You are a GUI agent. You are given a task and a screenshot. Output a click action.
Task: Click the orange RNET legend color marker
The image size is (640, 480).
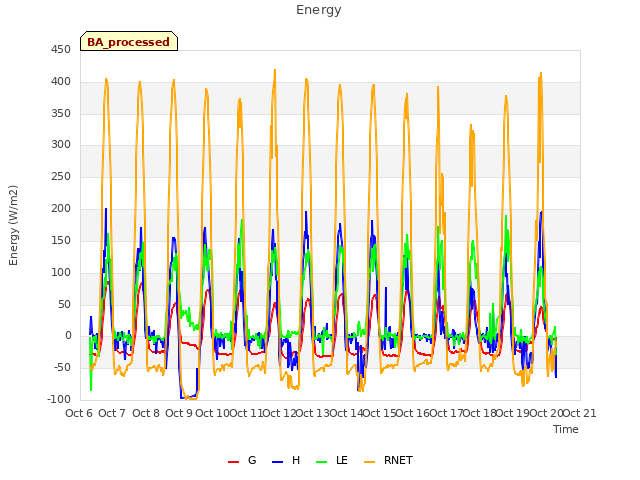click(x=369, y=462)
